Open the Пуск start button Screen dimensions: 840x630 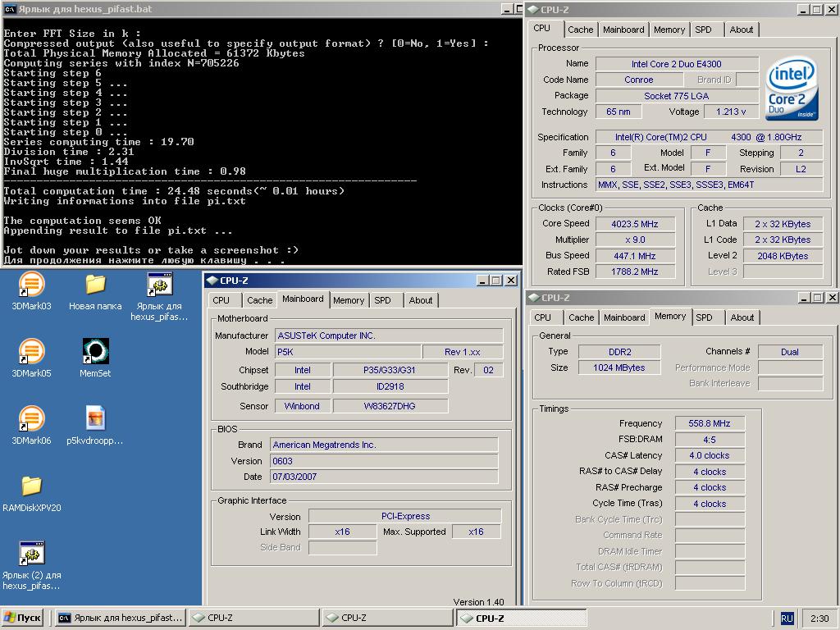(x=23, y=618)
